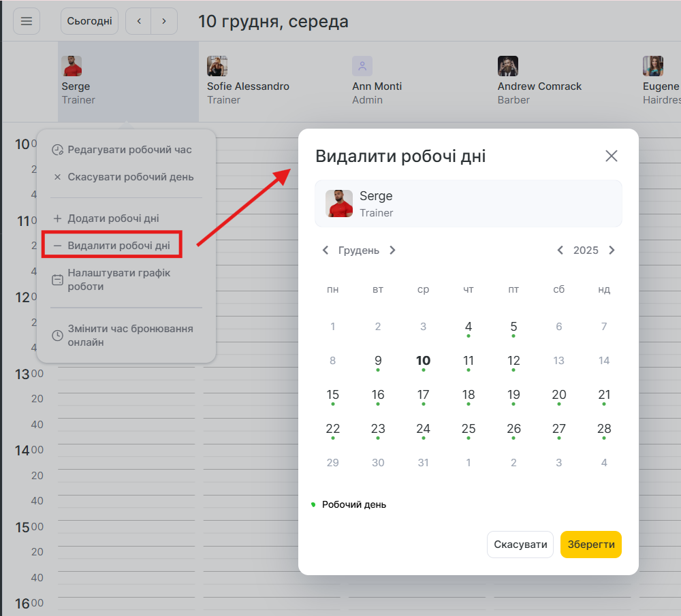
Task: Click Andrew Comrack's profile photo
Action: click(x=507, y=66)
